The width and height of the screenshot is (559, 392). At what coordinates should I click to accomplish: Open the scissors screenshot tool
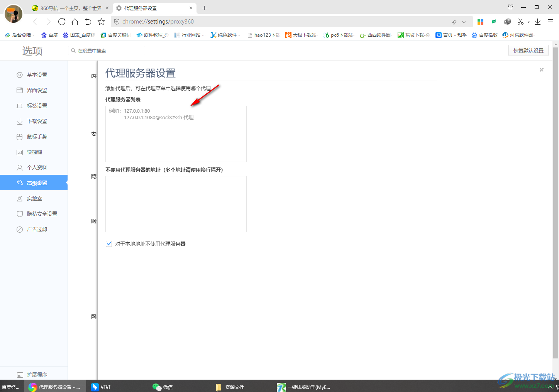pyautogui.click(x=520, y=22)
